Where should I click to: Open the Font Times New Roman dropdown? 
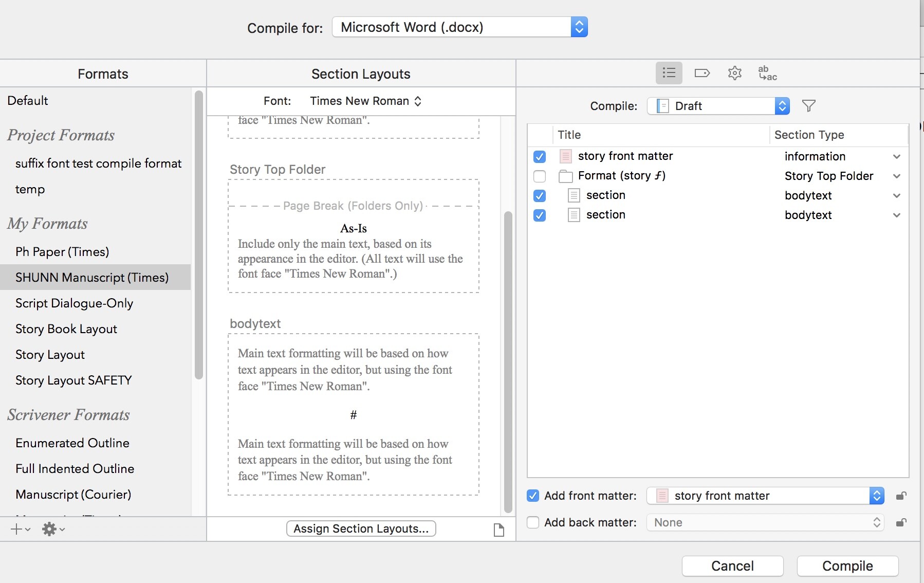coord(365,101)
